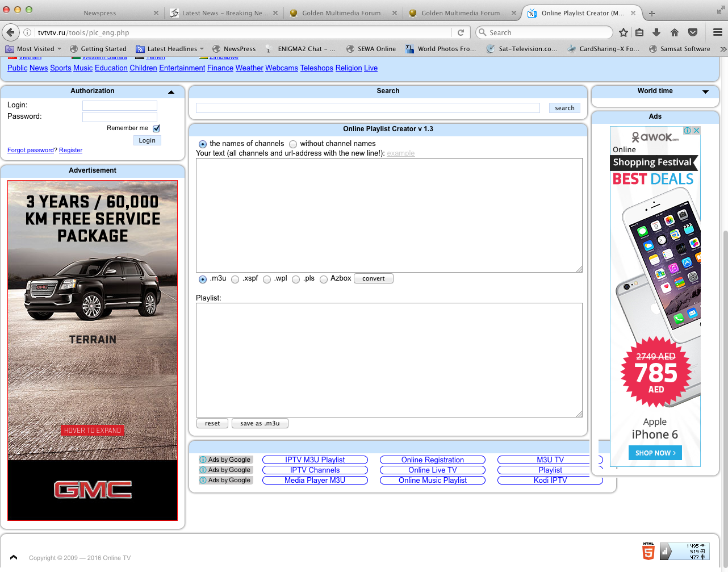Open the Register link
The height and width of the screenshot is (572, 728).
pos(71,150)
